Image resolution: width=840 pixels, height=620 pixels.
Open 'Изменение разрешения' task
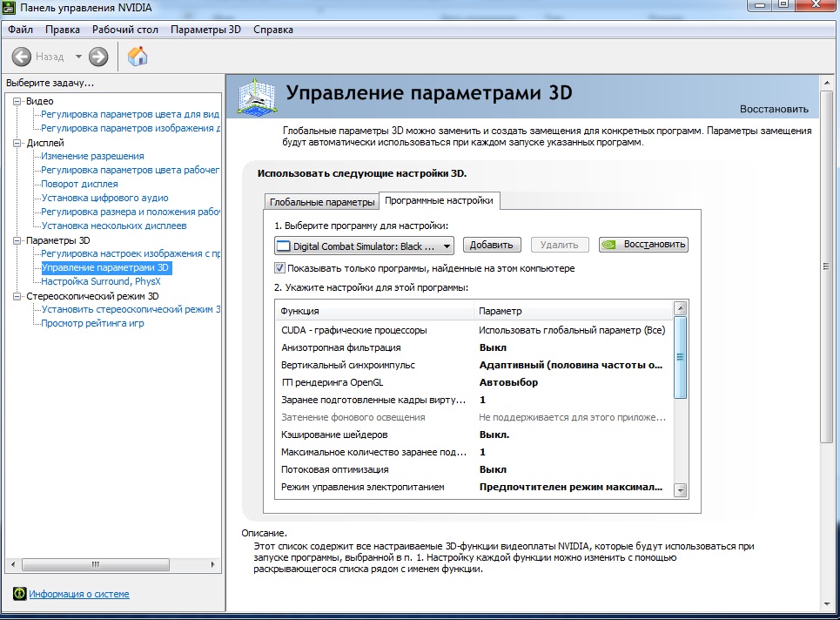(92, 156)
